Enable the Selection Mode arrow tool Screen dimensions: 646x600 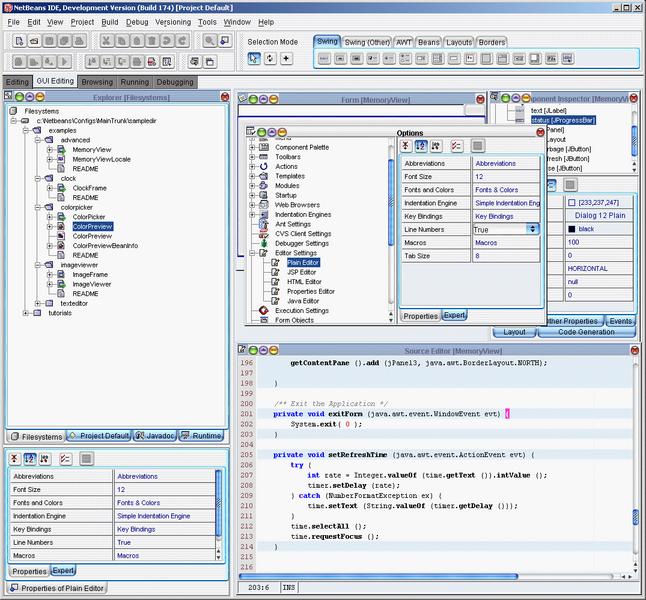(x=254, y=59)
